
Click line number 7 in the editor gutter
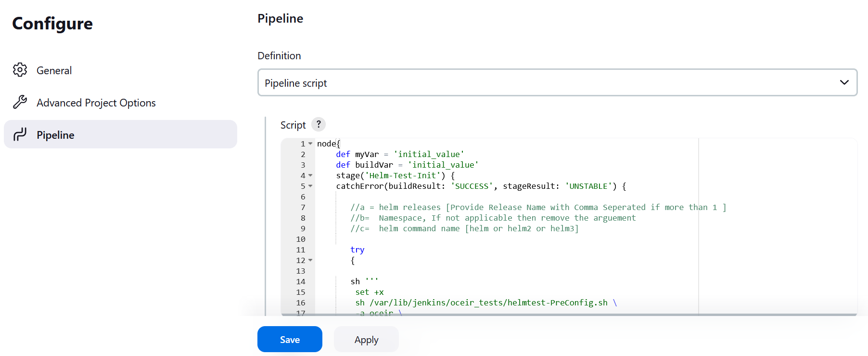(303, 207)
